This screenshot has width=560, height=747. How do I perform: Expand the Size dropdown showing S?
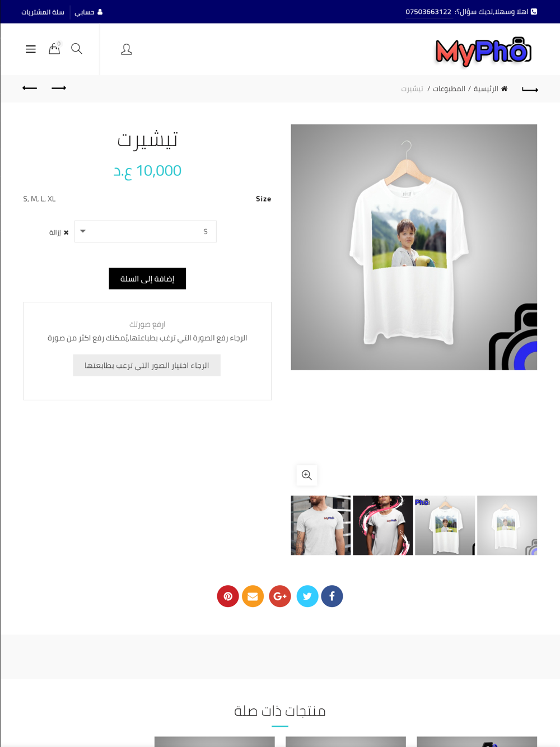tap(146, 231)
